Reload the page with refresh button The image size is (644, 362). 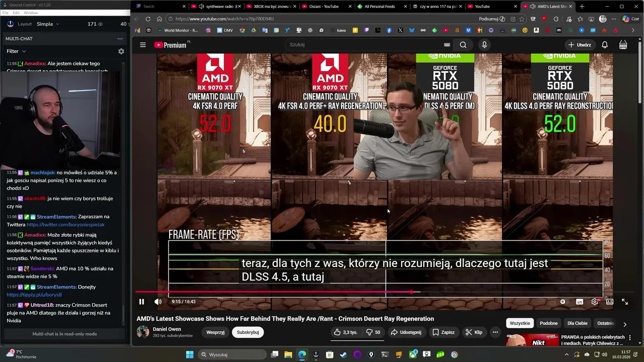(x=148, y=19)
